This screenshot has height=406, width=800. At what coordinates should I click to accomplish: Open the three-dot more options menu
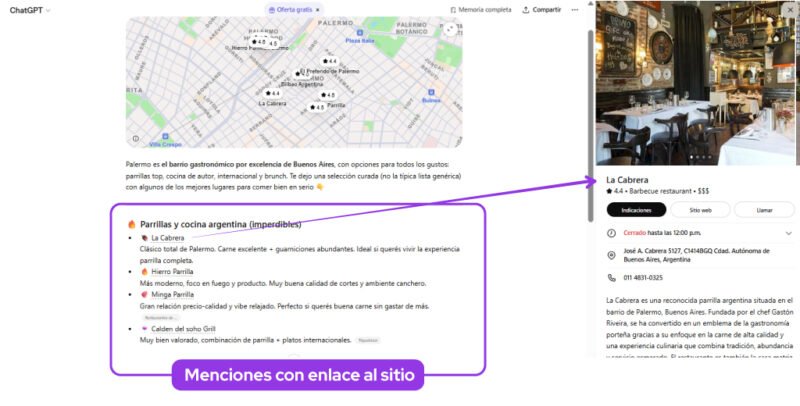[x=575, y=10]
